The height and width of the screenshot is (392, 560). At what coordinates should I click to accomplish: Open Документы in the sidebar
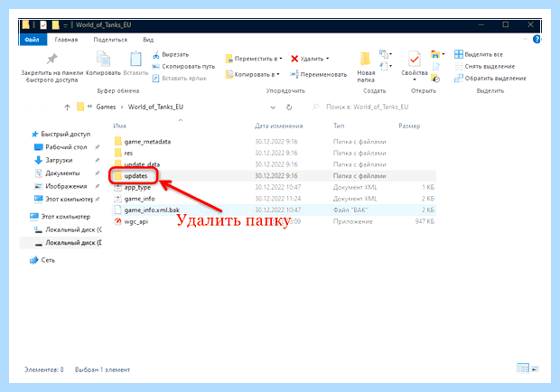coord(57,173)
